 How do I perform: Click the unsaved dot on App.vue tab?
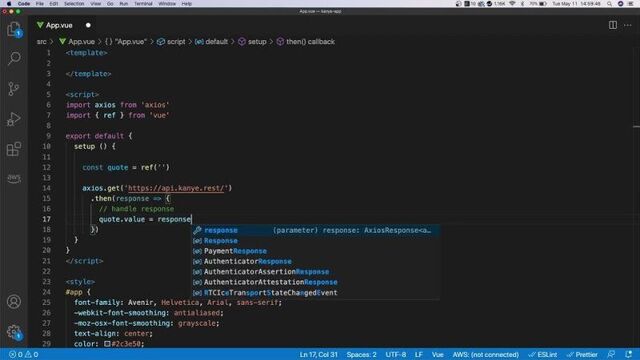(88, 25)
